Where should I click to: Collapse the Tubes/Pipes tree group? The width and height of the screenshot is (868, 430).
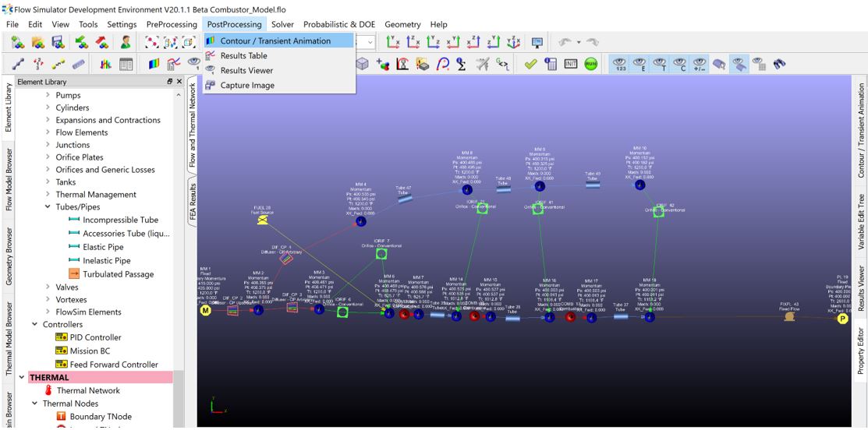pos(48,207)
